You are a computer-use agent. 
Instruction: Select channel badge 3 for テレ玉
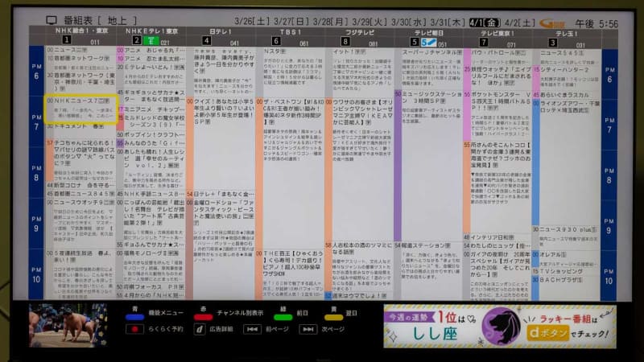click(x=553, y=43)
